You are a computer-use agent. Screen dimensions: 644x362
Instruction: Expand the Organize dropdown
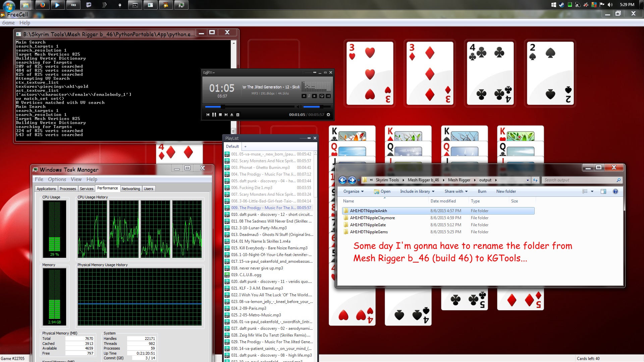click(x=353, y=191)
